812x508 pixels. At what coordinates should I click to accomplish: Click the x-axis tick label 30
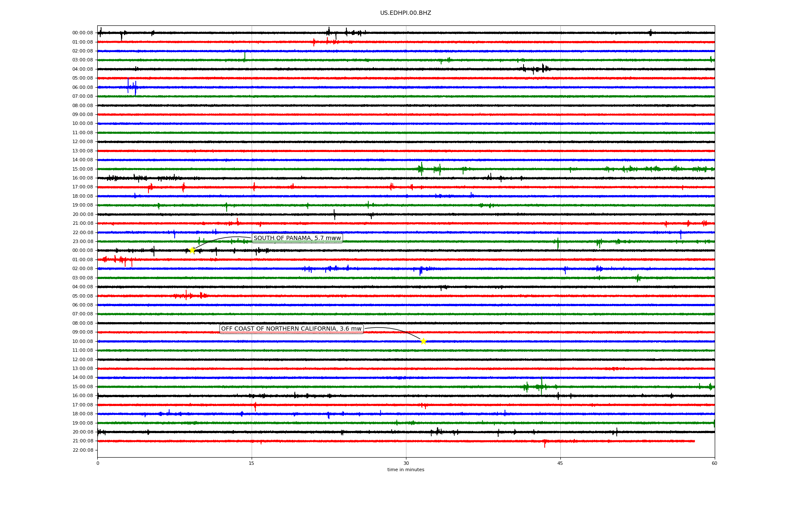[406, 463]
